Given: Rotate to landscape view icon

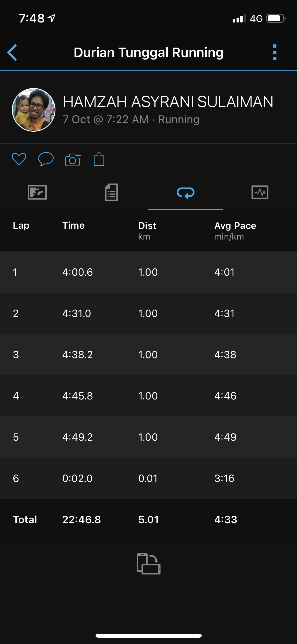Looking at the screenshot, I should click(148, 564).
